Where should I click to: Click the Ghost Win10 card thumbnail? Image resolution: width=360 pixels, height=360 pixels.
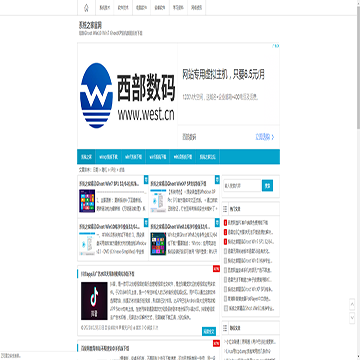pos(87,244)
